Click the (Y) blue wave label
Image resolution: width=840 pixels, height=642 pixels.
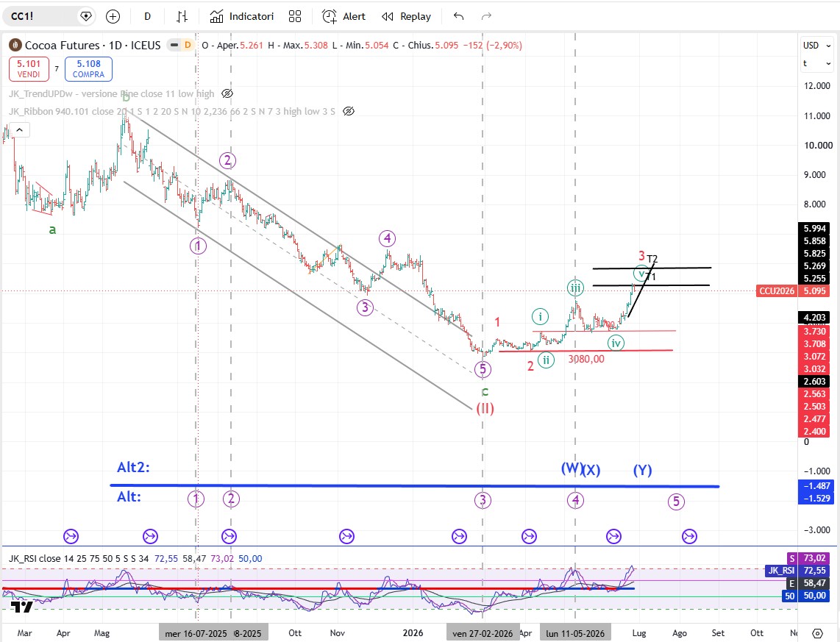coord(642,470)
